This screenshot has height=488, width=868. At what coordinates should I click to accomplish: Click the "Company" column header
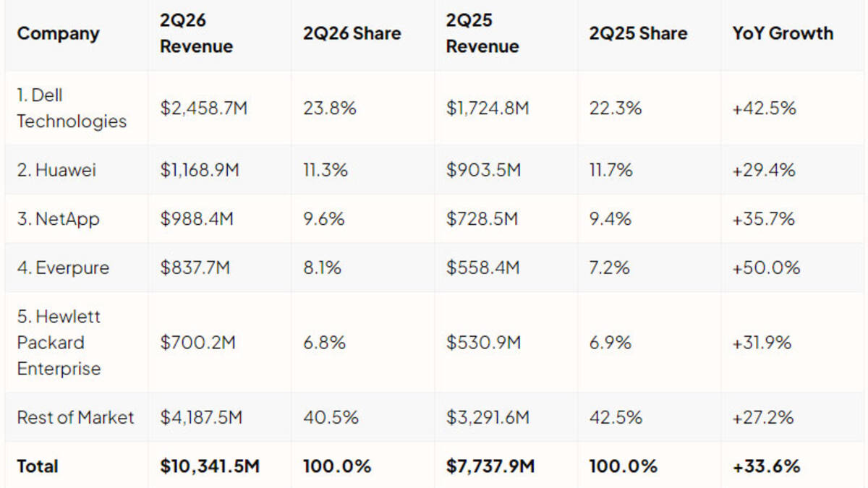[x=58, y=33]
